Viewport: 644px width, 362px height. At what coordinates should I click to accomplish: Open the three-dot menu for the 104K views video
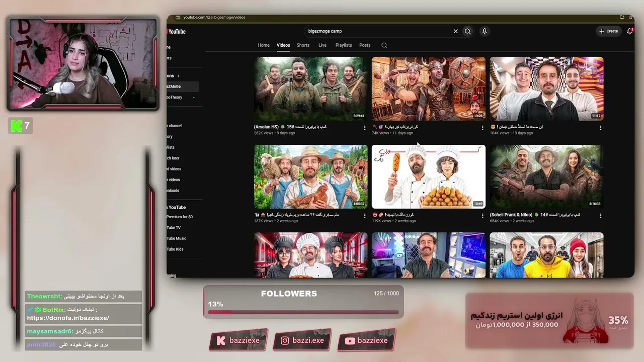click(600, 128)
